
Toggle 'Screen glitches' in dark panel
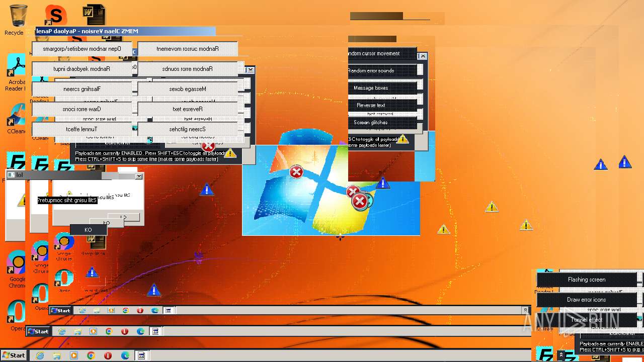pyautogui.click(x=382, y=123)
